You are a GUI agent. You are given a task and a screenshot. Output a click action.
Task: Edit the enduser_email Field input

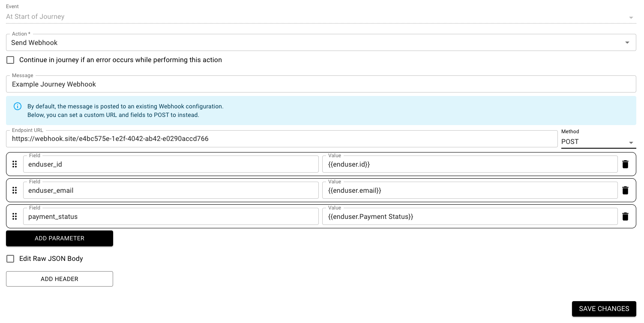171,190
